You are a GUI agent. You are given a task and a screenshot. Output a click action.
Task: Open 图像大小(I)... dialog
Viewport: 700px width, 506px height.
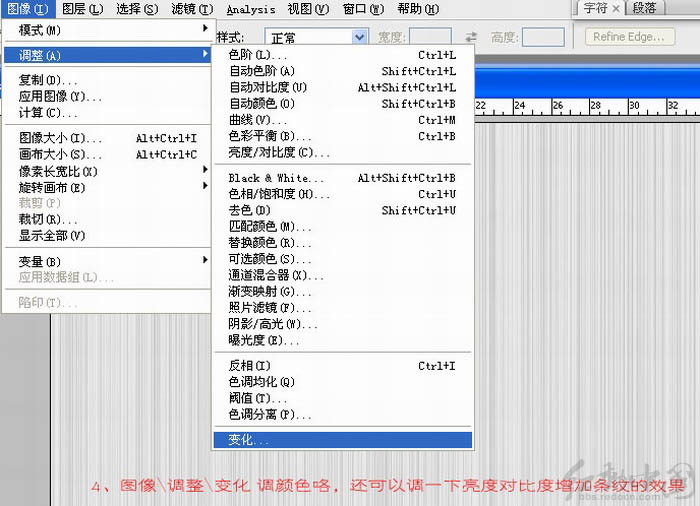click(107, 138)
